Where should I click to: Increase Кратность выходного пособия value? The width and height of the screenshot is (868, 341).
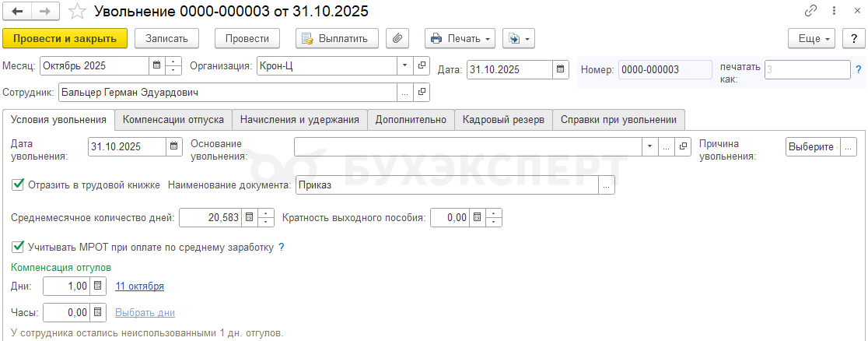click(494, 213)
